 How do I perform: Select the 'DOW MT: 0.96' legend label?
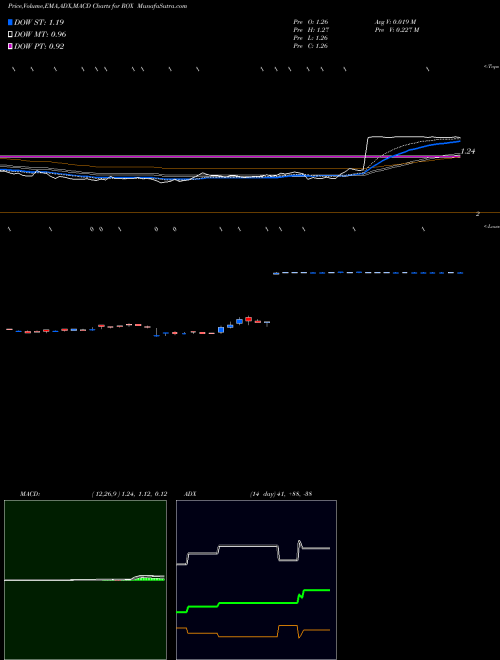[40, 35]
